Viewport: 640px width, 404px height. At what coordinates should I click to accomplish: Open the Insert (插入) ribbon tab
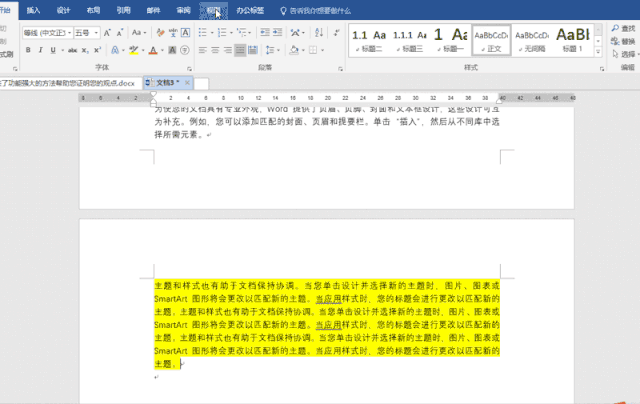(33, 10)
